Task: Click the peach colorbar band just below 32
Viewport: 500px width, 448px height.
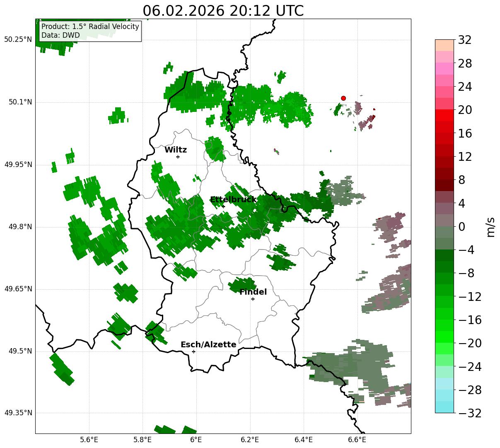Action: click(444, 45)
